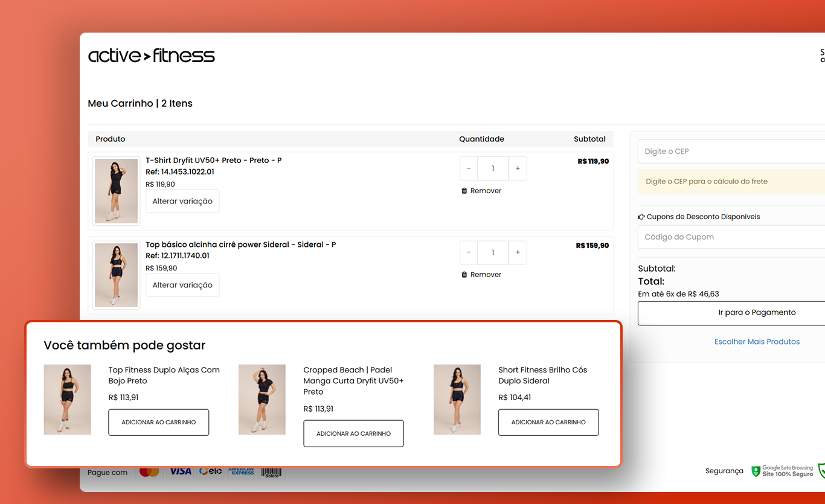Decrease quantity of Top básico alcinha
This screenshot has width=825, height=504.
(x=469, y=253)
